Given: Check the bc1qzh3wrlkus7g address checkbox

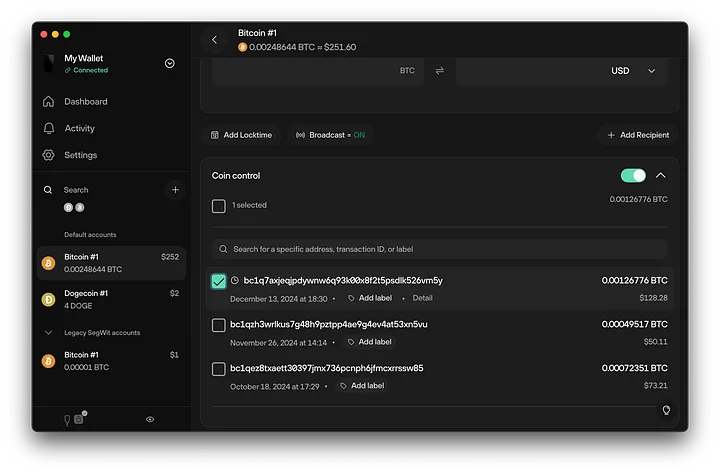Looking at the screenshot, I should (219, 325).
